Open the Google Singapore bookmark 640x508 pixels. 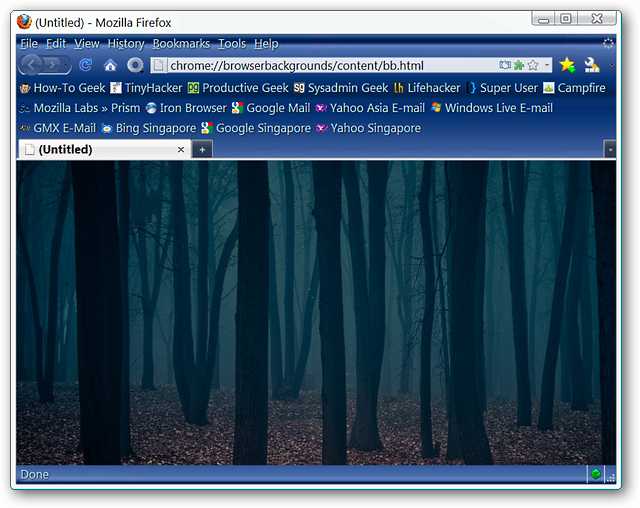256,128
